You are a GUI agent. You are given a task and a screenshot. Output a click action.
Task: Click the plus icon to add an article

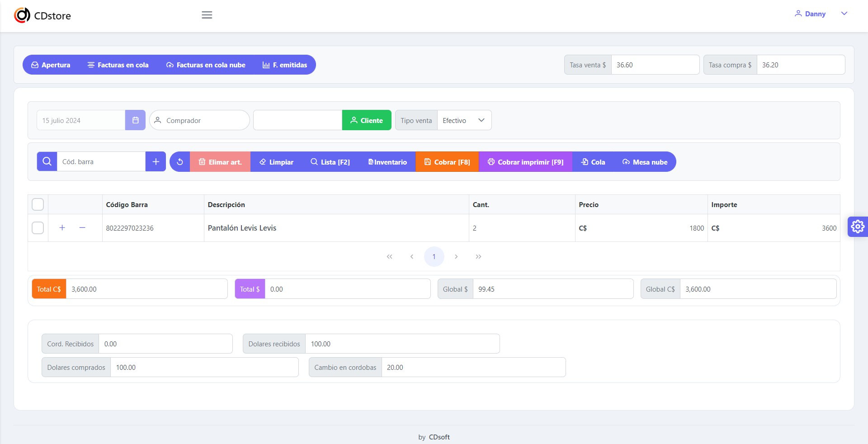156,161
